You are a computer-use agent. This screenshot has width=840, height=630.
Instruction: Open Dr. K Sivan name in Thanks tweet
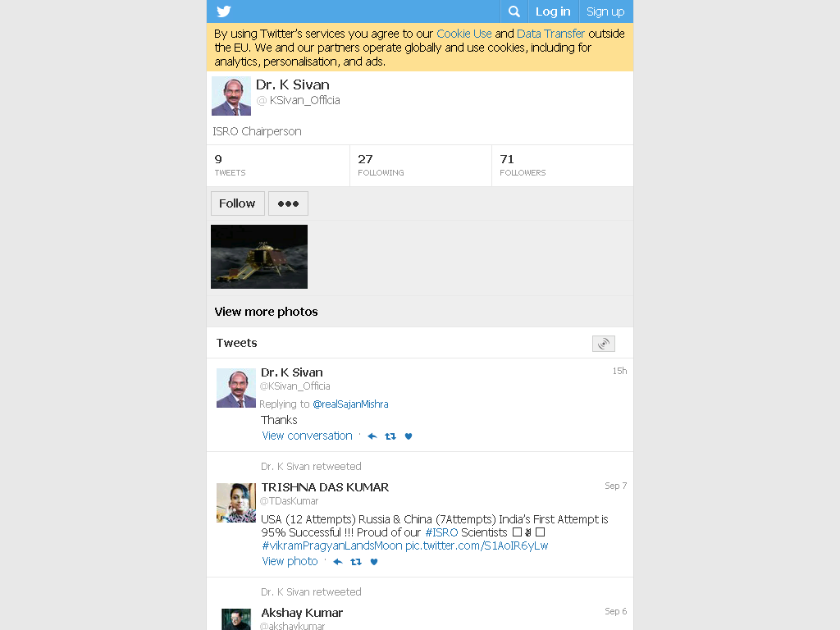292,372
